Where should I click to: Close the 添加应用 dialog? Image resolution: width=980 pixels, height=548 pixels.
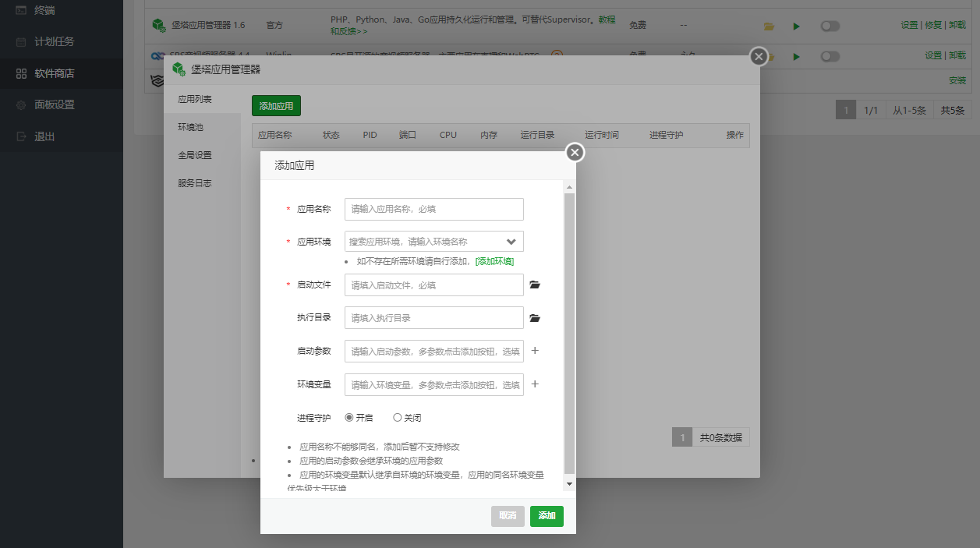[575, 153]
